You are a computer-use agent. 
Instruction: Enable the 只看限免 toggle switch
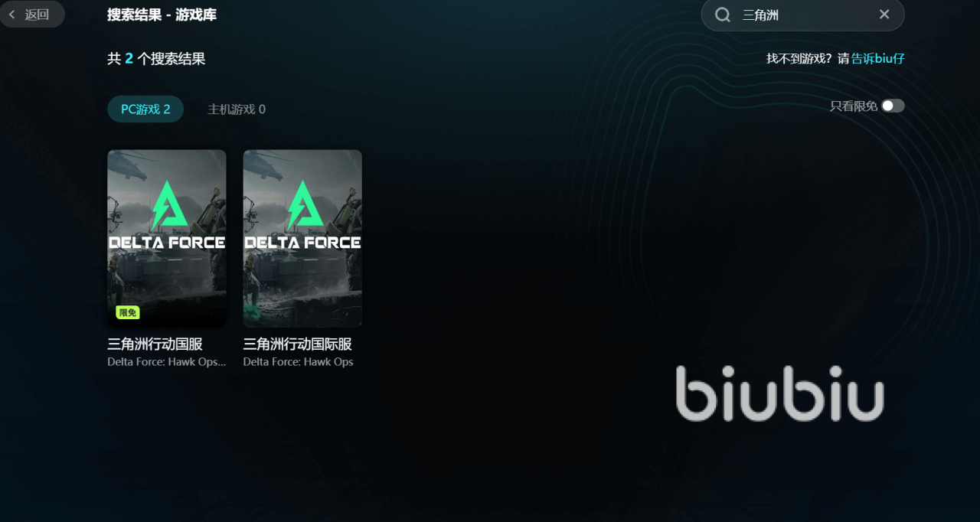[x=893, y=106]
